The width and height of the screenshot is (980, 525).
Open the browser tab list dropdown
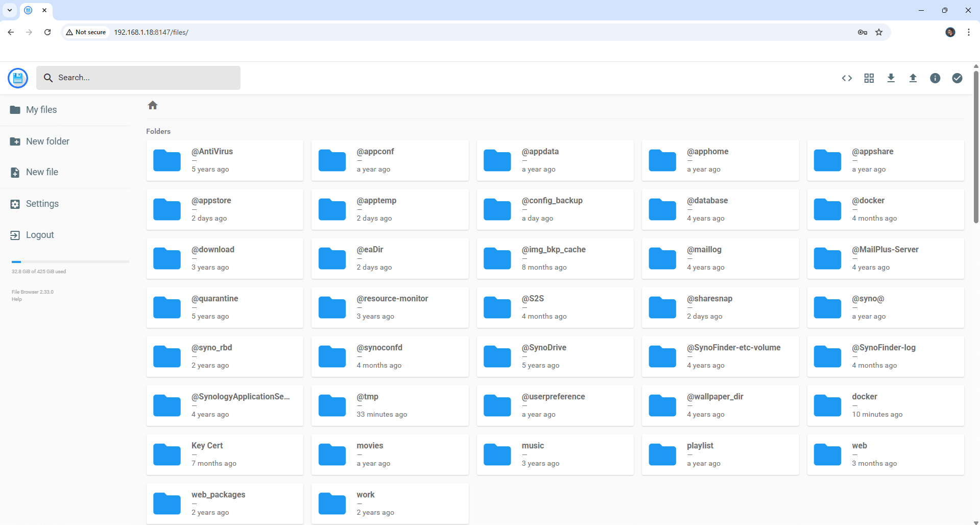10,10
